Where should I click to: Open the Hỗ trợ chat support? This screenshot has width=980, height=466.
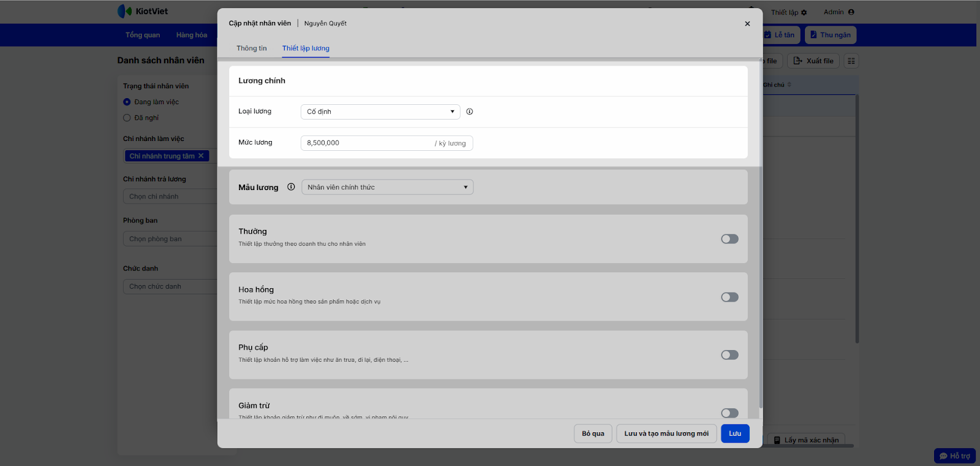point(954,456)
